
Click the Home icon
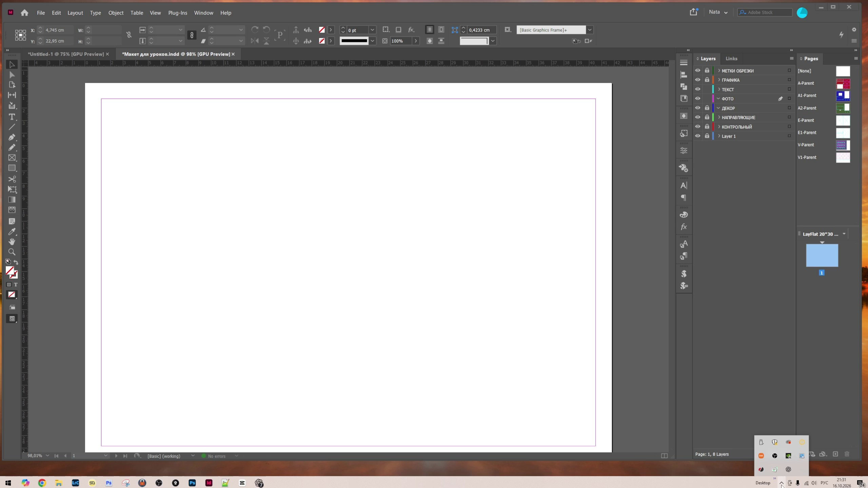[x=24, y=13]
